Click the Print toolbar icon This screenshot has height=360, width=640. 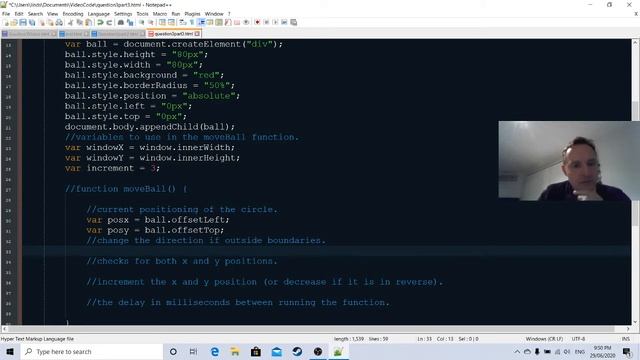tap(59, 22)
